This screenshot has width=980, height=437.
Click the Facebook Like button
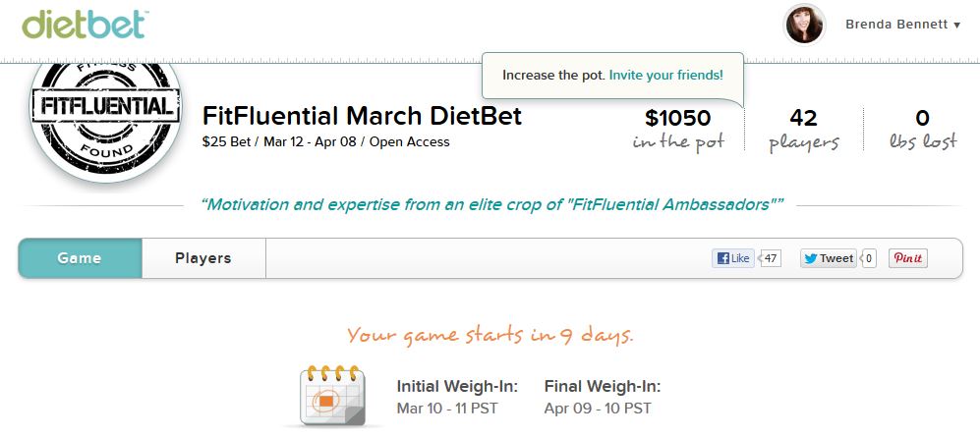(x=732, y=258)
